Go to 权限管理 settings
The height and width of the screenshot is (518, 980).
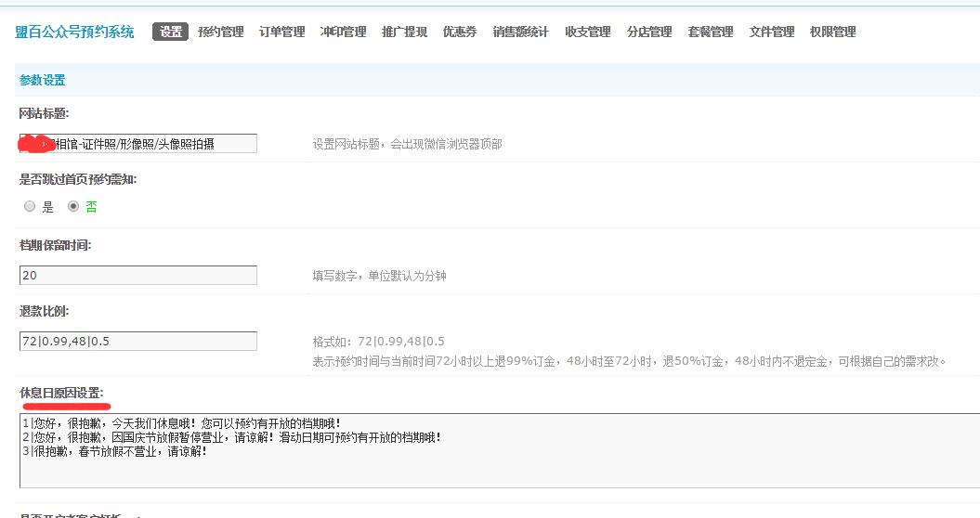[x=833, y=32]
